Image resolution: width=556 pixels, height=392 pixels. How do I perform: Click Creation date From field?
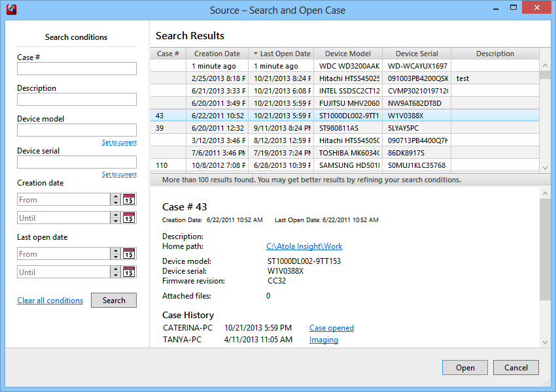(x=64, y=199)
